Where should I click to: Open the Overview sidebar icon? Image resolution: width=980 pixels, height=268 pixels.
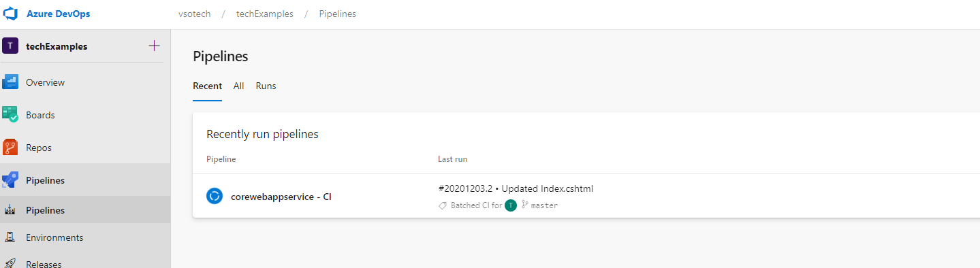[10, 82]
